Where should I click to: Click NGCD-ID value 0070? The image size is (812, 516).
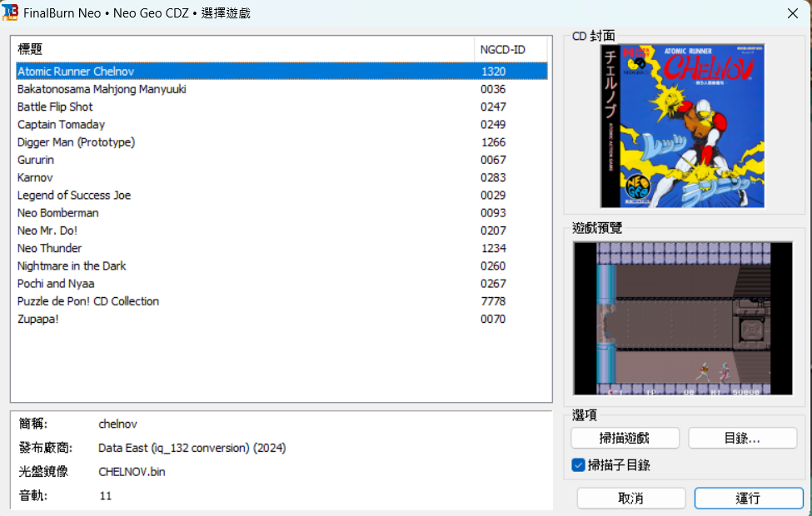[493, 319]
